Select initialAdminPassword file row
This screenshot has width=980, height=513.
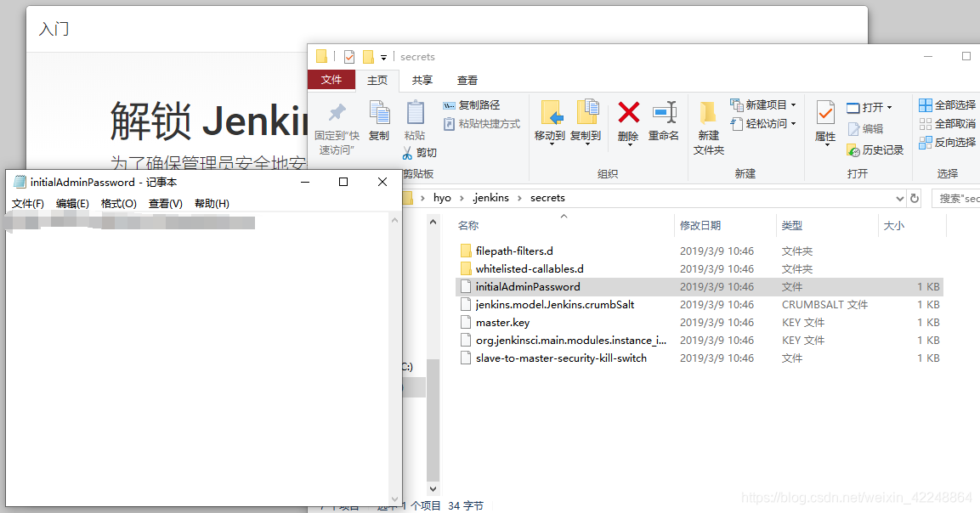tap(700, 287)
